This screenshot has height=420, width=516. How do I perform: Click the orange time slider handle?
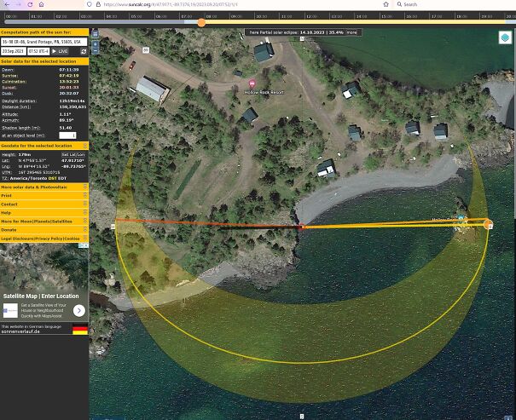[201, 22]
